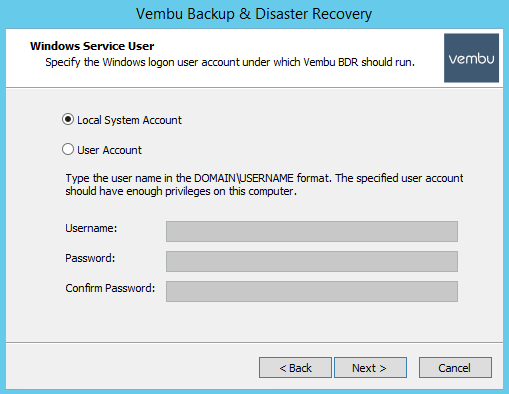
Task: Click the Vembu logo in the header
Action: 471,58
